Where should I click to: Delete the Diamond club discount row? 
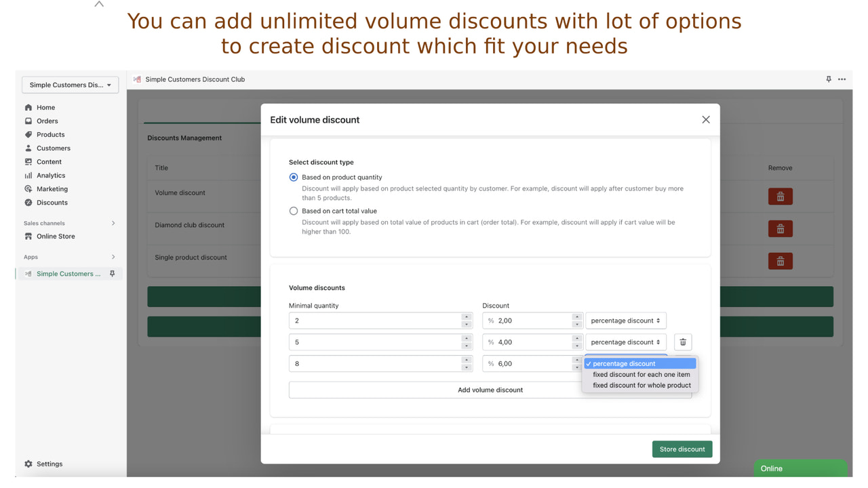780,228
